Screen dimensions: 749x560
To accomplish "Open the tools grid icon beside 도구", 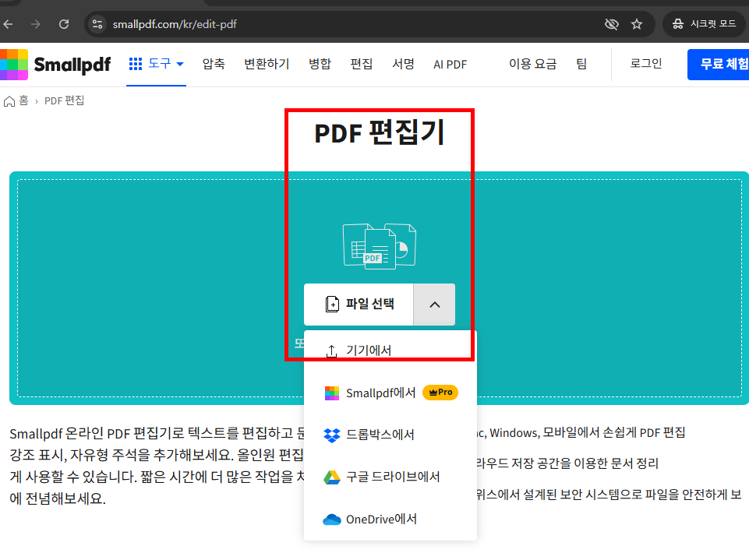I will 136,64.
